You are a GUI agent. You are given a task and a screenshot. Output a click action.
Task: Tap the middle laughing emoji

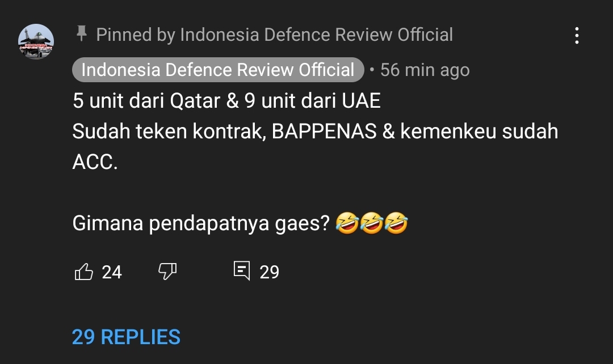click(372, 223)
